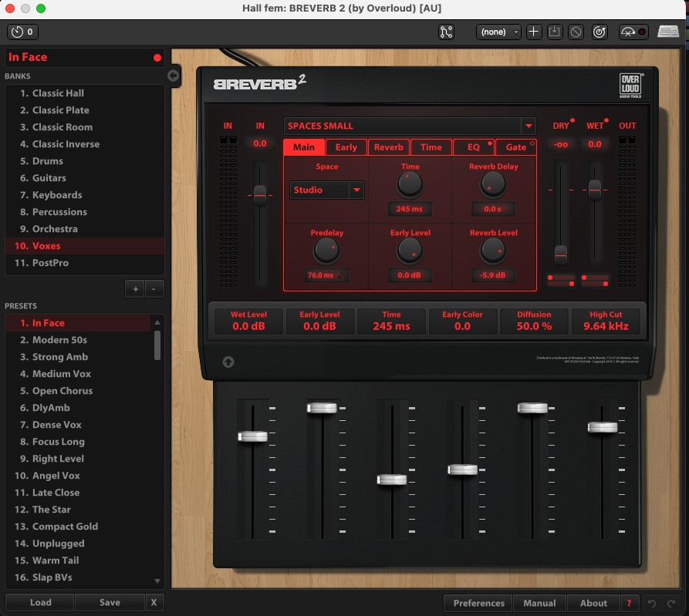Image resolution: width=689 pixels, height=616 pixels.
Task: Click the save-preset download icon in toolbar
Action: (x=555, y=32)
